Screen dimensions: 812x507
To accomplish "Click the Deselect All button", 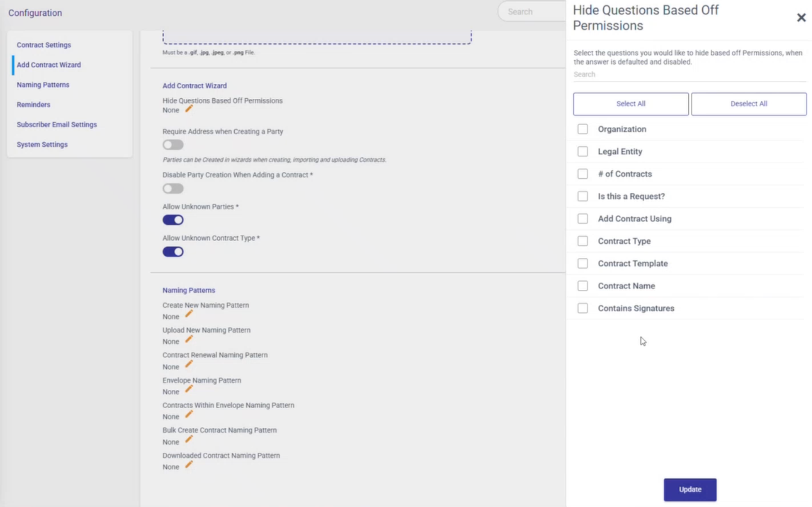I will (749, 104).
